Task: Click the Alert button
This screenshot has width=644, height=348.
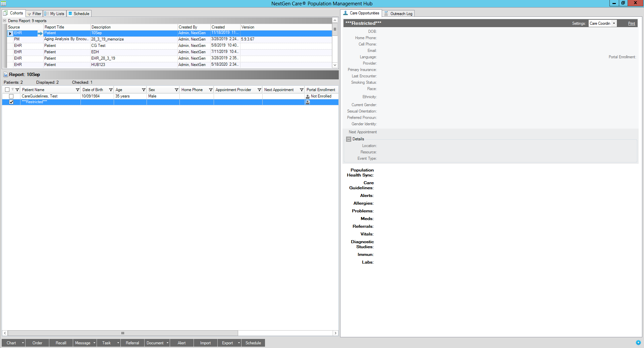Action: click(182, 343)
